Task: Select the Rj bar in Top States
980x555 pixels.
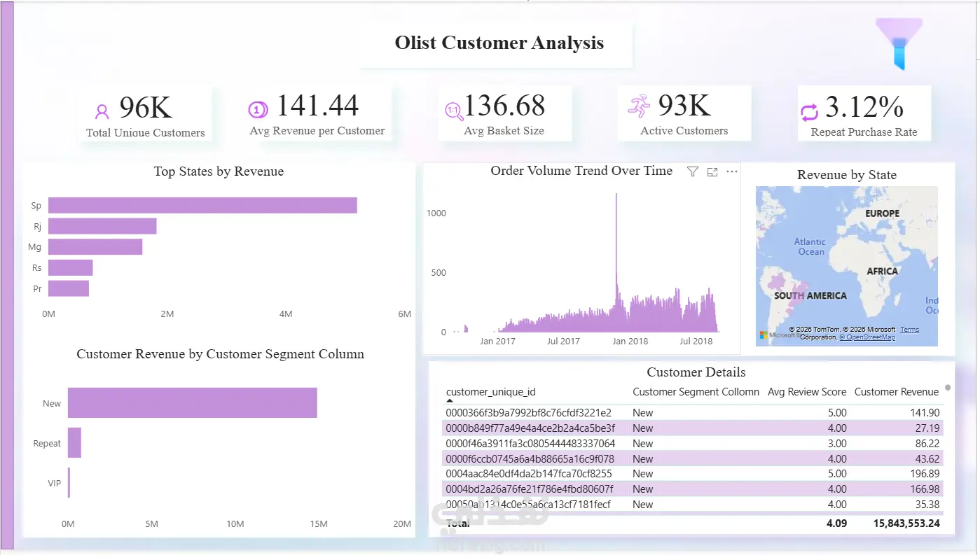Action: tap(102, 226)
